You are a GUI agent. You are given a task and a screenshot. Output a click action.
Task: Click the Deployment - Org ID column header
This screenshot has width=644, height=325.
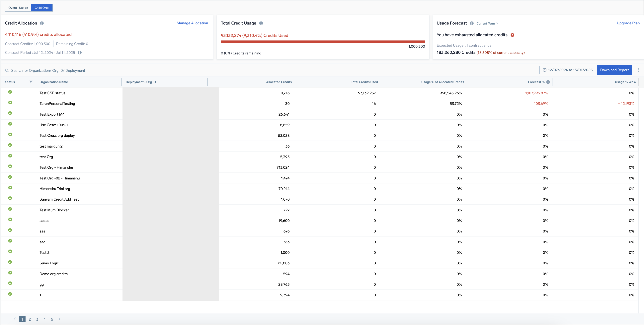tap(140, 82)
